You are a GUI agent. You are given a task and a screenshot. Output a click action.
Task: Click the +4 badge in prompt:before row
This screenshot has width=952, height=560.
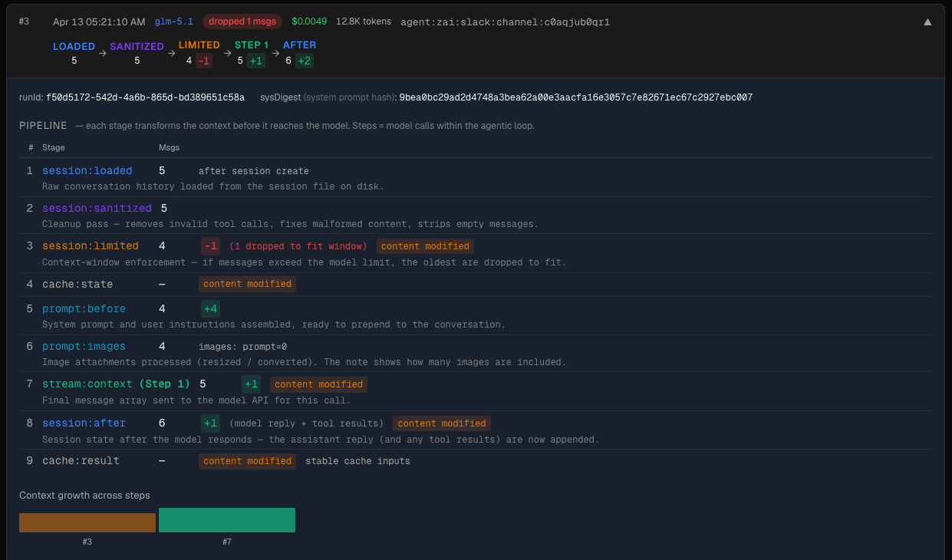click(210, 308)
